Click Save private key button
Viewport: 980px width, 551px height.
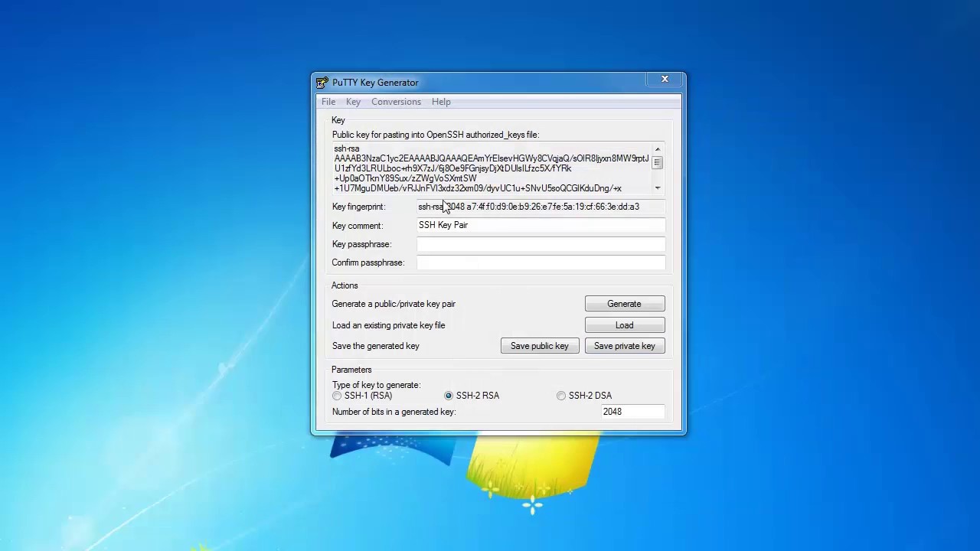point(625,346)
